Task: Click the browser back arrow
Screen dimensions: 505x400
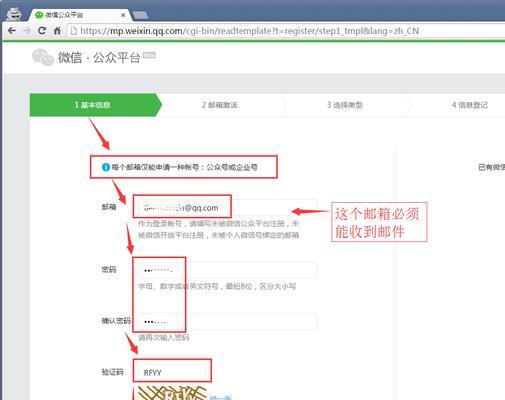Action: coord(12,31)
